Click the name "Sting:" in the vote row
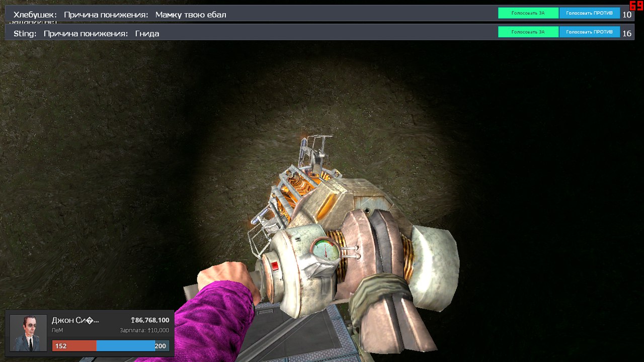Image resolution: width=644 pixels, height=362 pixels. point(25,34)
